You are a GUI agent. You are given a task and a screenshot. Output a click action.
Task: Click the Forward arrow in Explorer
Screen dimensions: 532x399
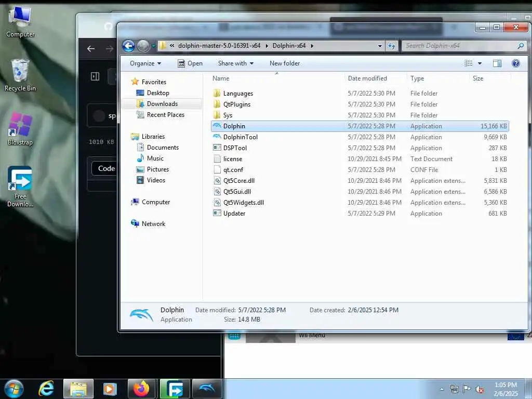tap(143, 46)
